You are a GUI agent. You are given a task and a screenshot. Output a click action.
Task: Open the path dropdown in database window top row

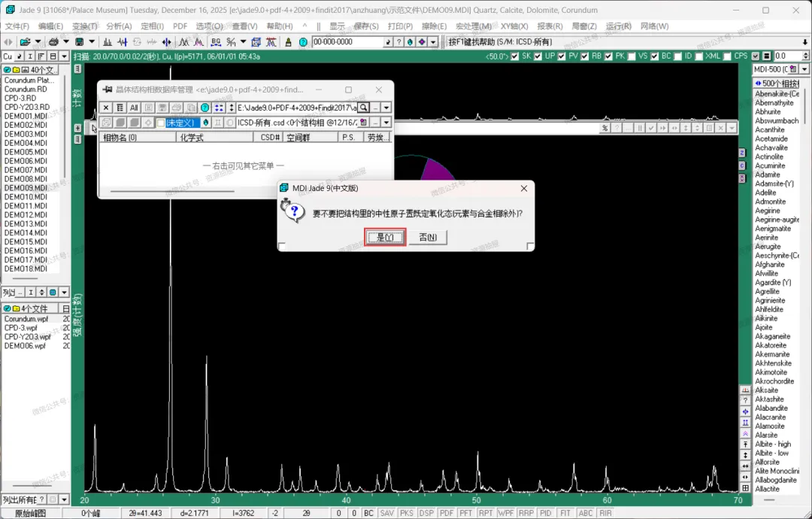click(x=386, y=108)
